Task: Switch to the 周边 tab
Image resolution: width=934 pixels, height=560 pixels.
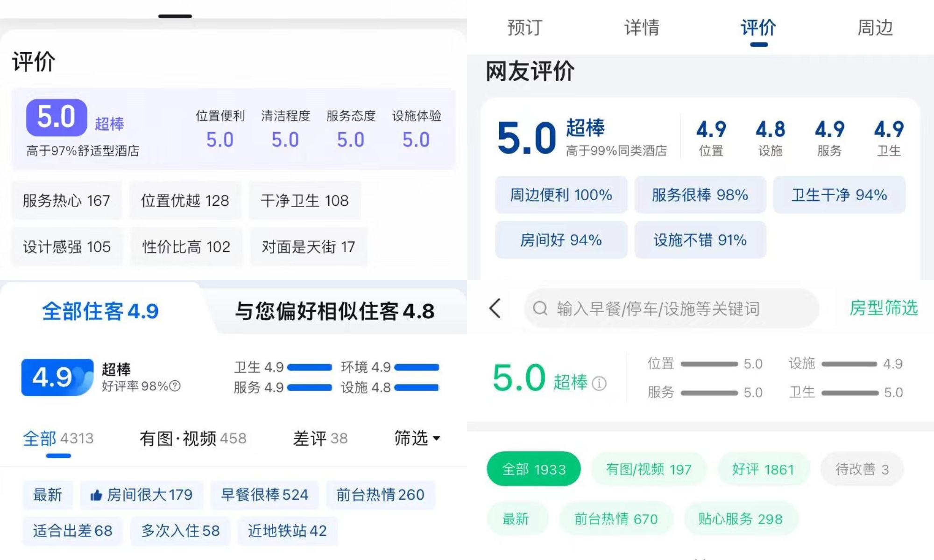Action: pos(875,28)
